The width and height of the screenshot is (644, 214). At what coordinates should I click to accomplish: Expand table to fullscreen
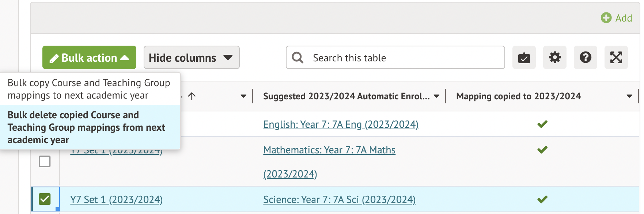tap(616, 57)
